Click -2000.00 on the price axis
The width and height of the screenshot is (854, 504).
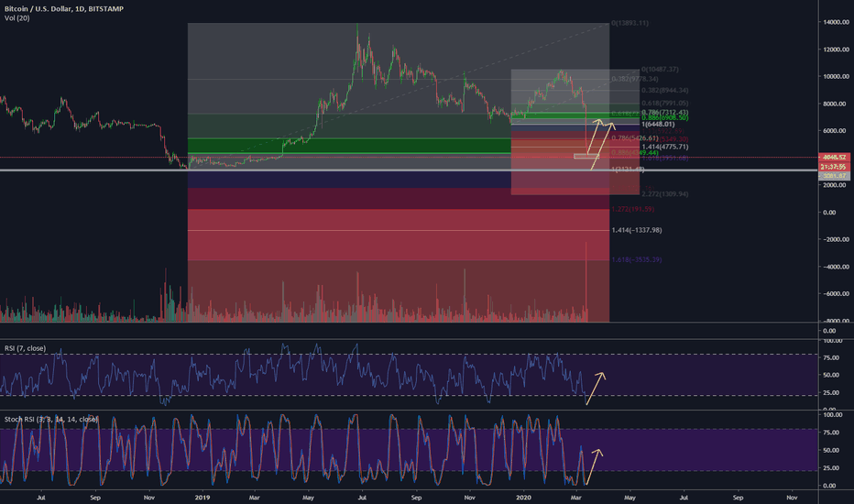pos(835,239)
